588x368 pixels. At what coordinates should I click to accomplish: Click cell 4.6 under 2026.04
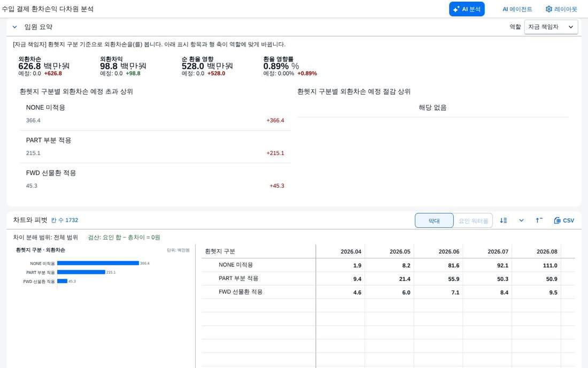click(357, 293)
